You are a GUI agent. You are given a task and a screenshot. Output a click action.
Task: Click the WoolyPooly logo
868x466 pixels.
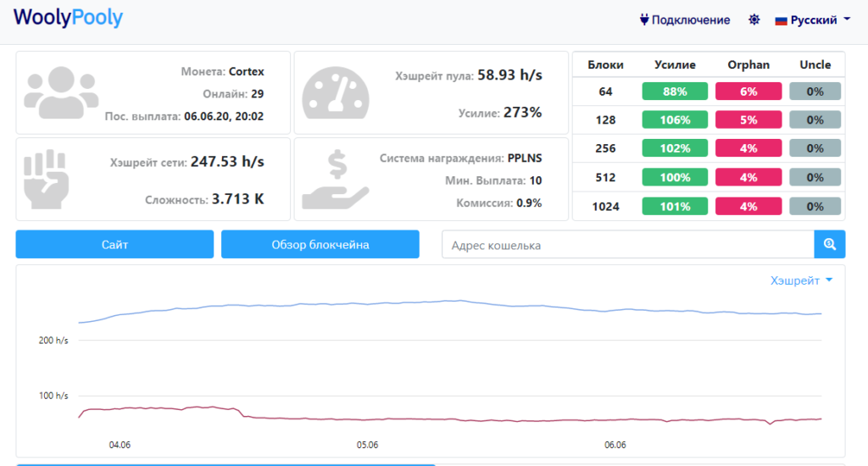click(x=68, y=18)
